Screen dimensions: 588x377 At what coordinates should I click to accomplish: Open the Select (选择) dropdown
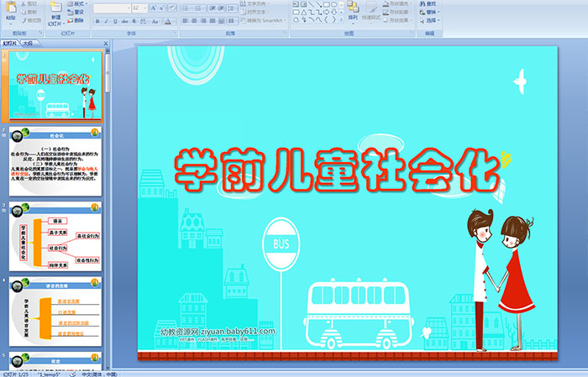click(430, 20)
